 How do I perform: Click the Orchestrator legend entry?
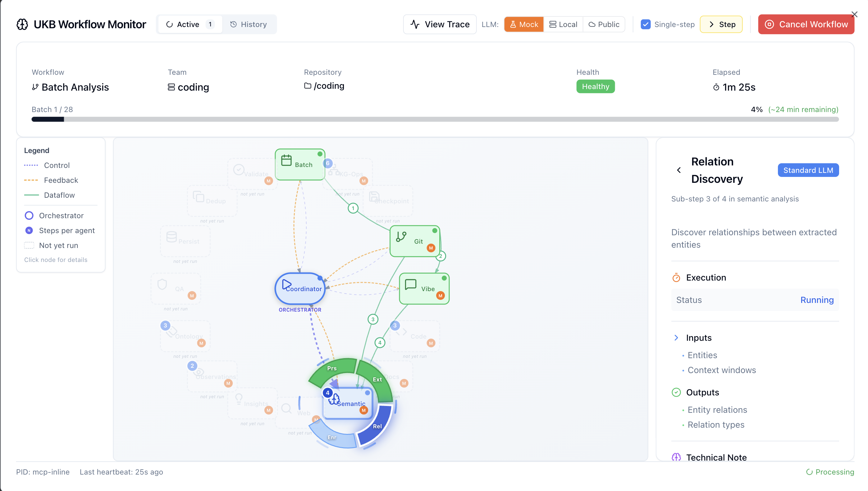[54, 215]
